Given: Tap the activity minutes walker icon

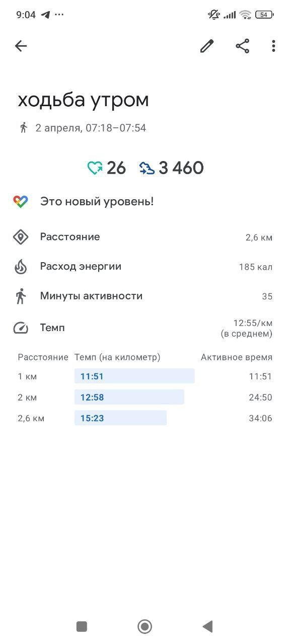Looking at the screenshot, I should (21, 296).
